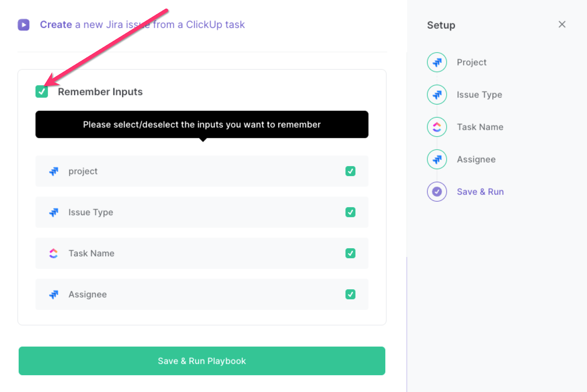Go to the Save & Run setup step
587x392 pixels.
480,192
